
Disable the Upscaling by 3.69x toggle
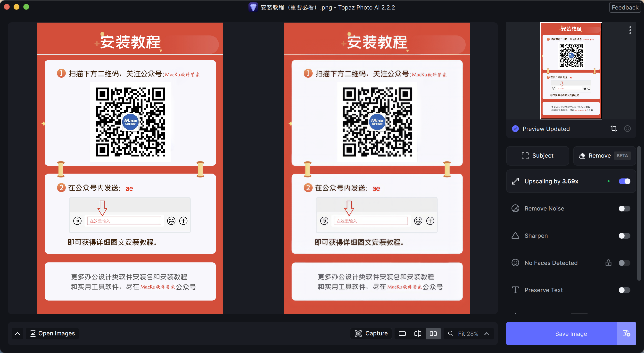(x=624, y=181)
